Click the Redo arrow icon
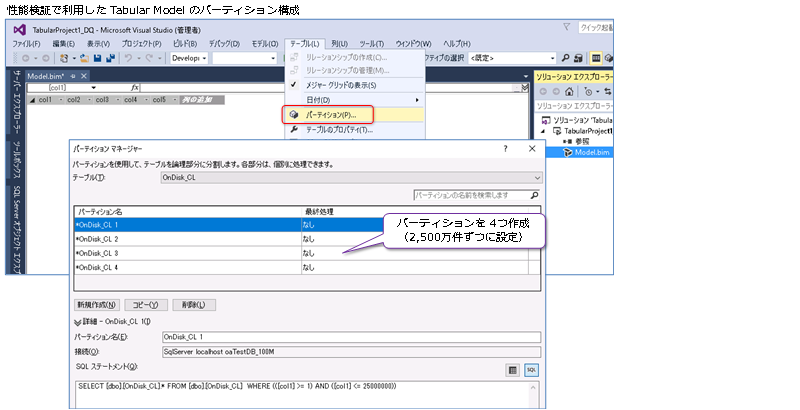 click(148, 58)
